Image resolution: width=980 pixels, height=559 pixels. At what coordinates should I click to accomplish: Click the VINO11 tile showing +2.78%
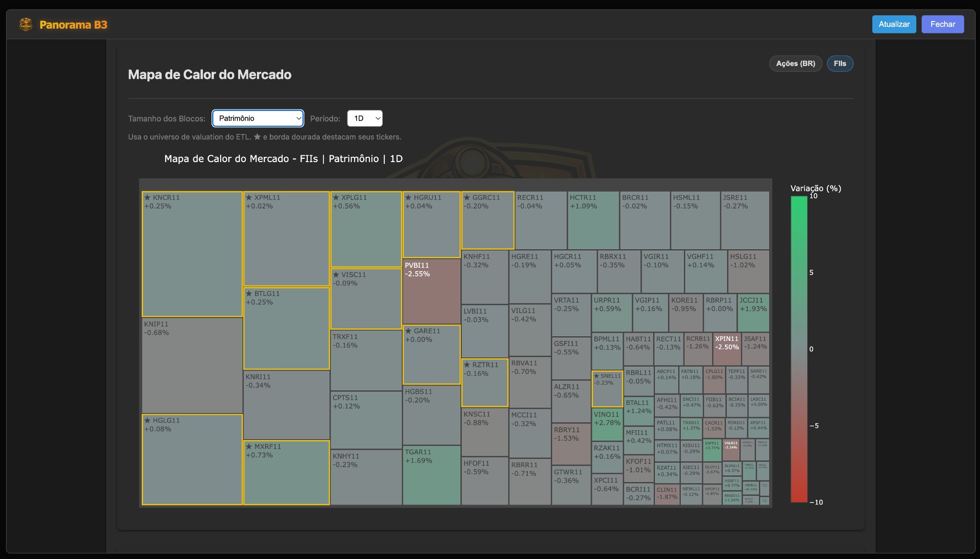tap(607, 426)
